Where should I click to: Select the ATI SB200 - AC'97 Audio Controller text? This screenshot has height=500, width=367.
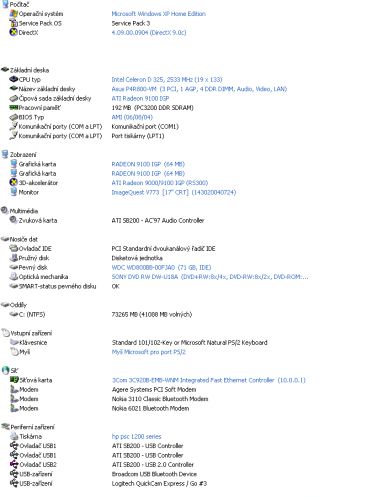pyautogui.click(x=158, y=220)
